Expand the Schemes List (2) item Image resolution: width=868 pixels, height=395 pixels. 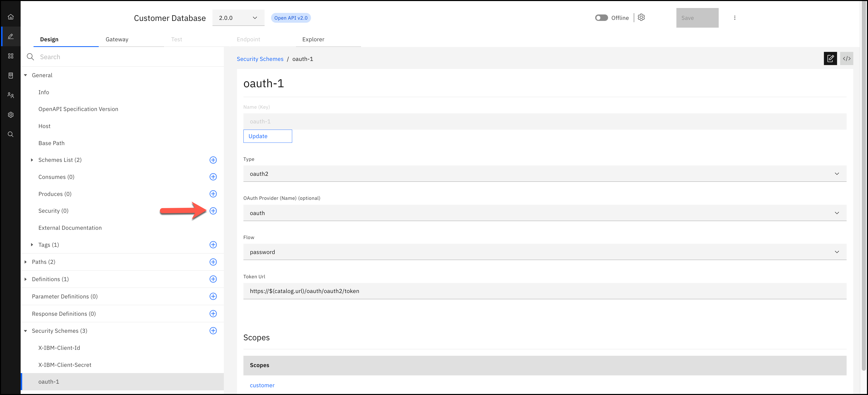[32, 160]
